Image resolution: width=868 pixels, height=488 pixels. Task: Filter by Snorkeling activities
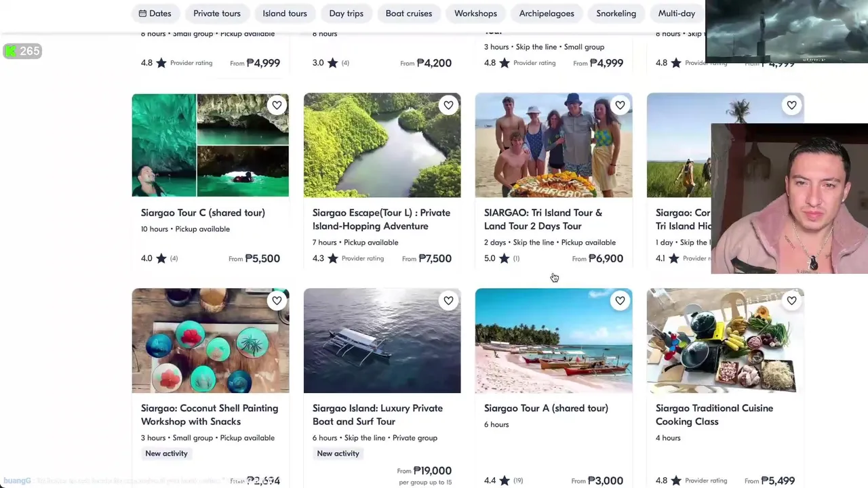pos(616,14)
